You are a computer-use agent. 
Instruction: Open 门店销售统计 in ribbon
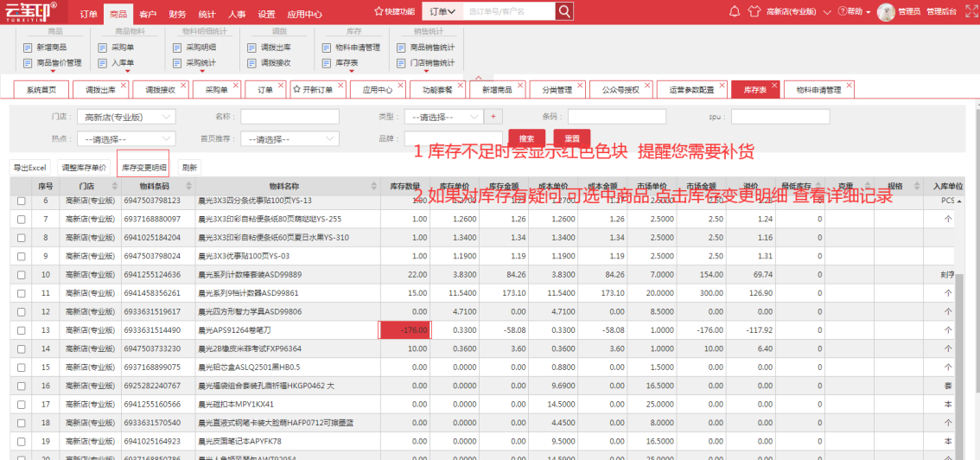[x=426, y=63]
